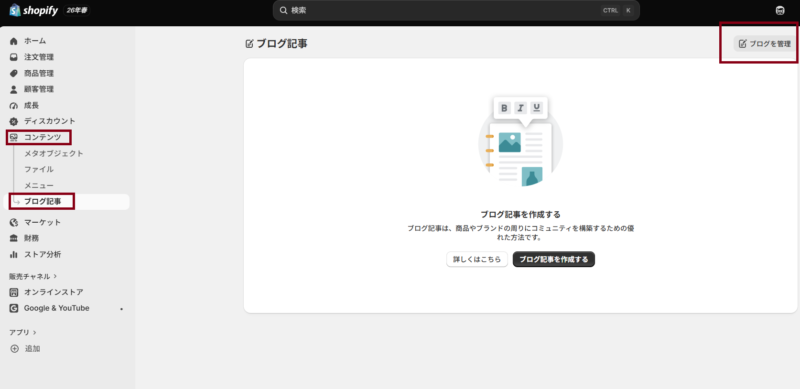The height and width of the screenshot is (389, 800).
Task: Click the Google & YouTube icon
Action: click(x=14, y=308)
